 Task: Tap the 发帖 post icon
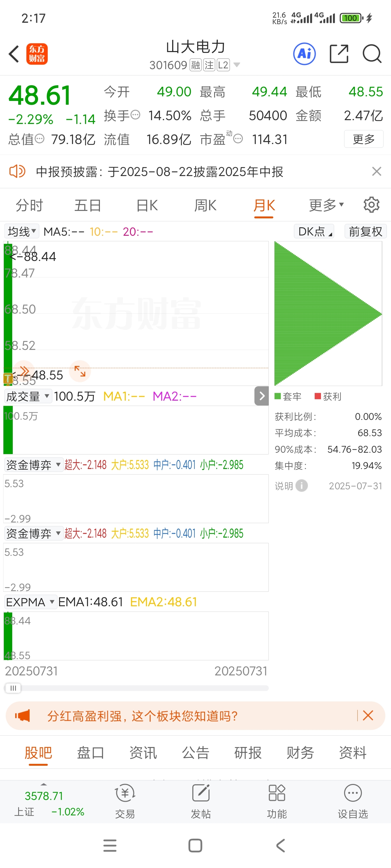click(201, 801)
